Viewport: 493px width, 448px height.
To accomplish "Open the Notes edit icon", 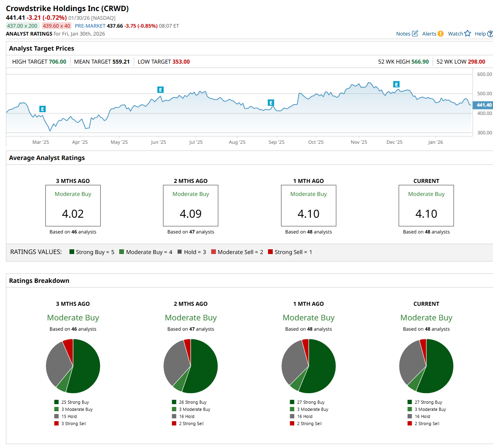I will tap(415, 34).
